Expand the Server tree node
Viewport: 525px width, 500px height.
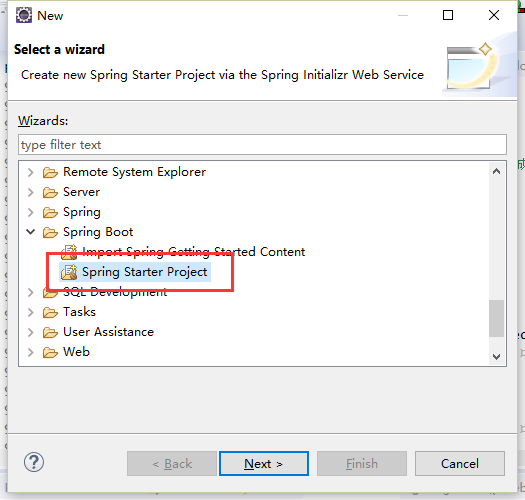pos(30,193)
